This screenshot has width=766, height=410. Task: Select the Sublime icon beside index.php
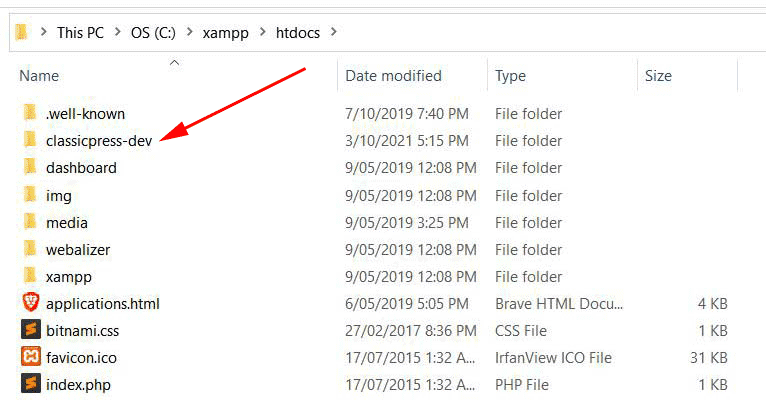coord(30,384)
